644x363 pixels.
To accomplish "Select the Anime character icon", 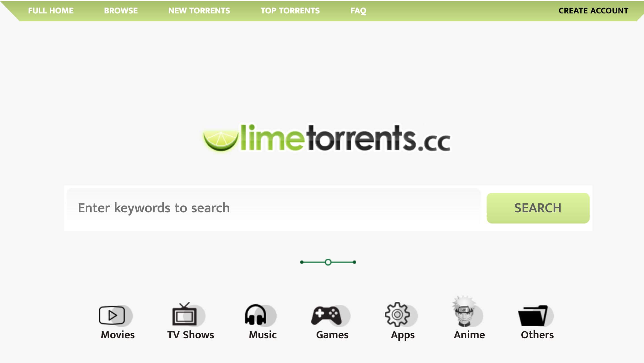I will [x=464, y=311].
